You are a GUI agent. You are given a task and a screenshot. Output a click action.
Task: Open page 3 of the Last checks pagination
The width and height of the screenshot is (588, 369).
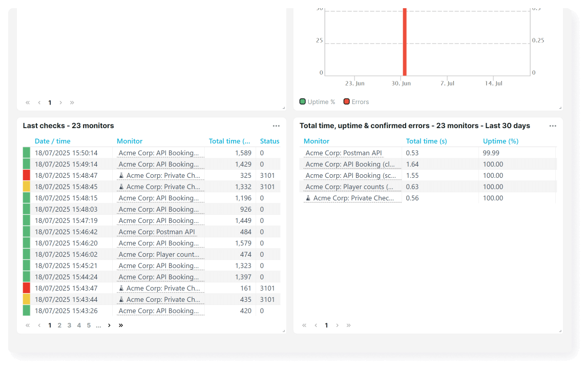click(x=69, y=325)
